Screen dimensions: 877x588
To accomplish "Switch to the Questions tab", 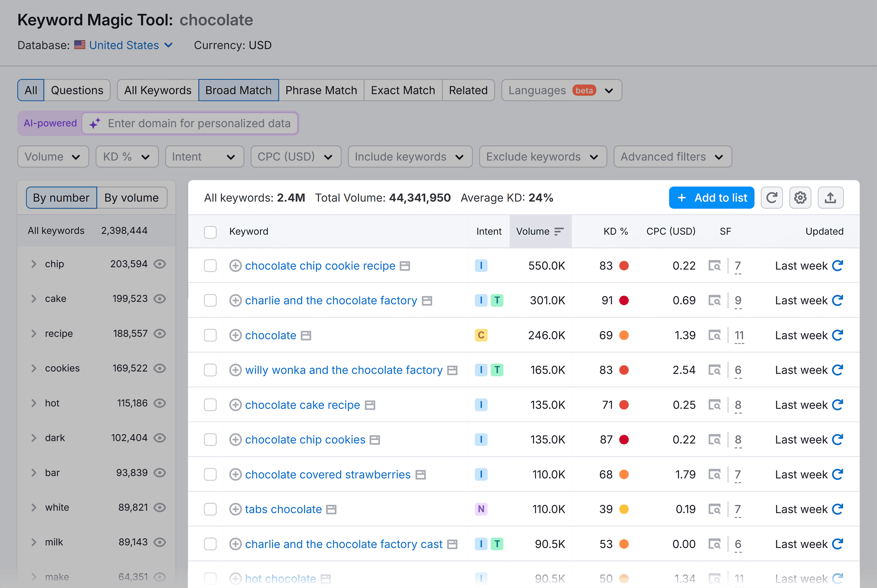I will 77,89.
